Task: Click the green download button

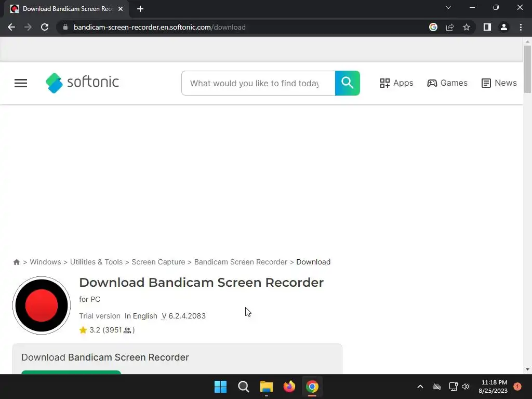Action: coord(71,372)
